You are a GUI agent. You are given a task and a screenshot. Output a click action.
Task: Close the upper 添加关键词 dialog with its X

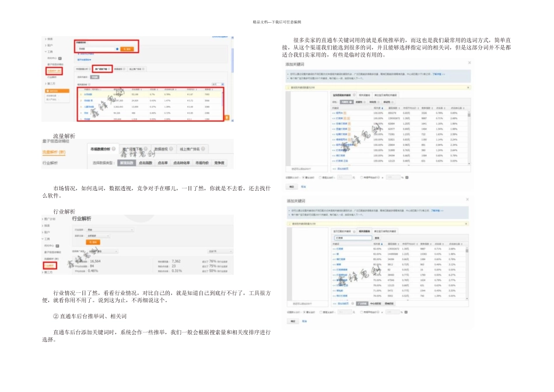pyautogui.click(x=469, y=62)
